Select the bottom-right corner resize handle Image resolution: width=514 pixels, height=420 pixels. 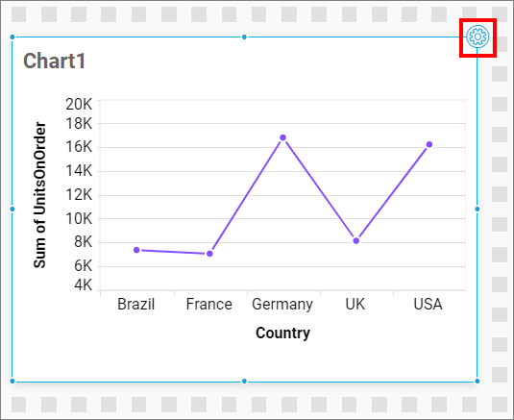click(x=477, y=381)
